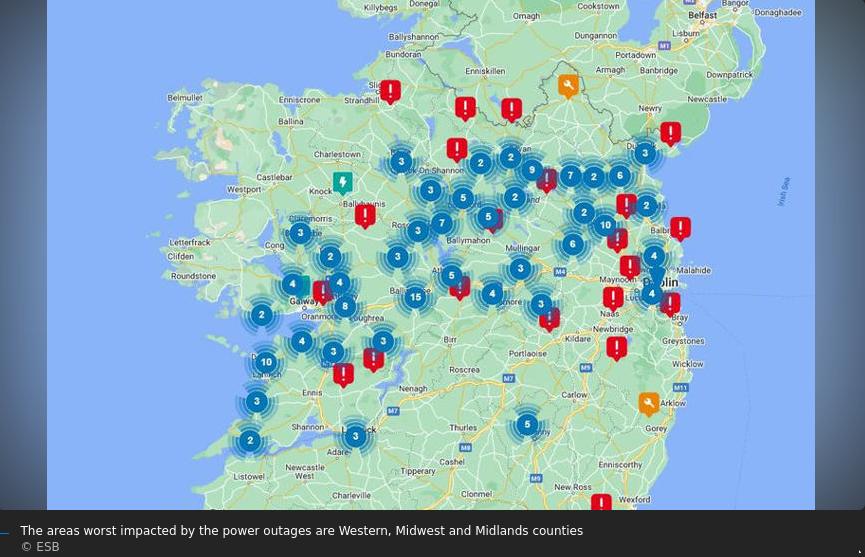The height and width of the screenshot is (557, 865).
Task: Open the green lightning marker near Charlestown
Action: coord(342,182)
